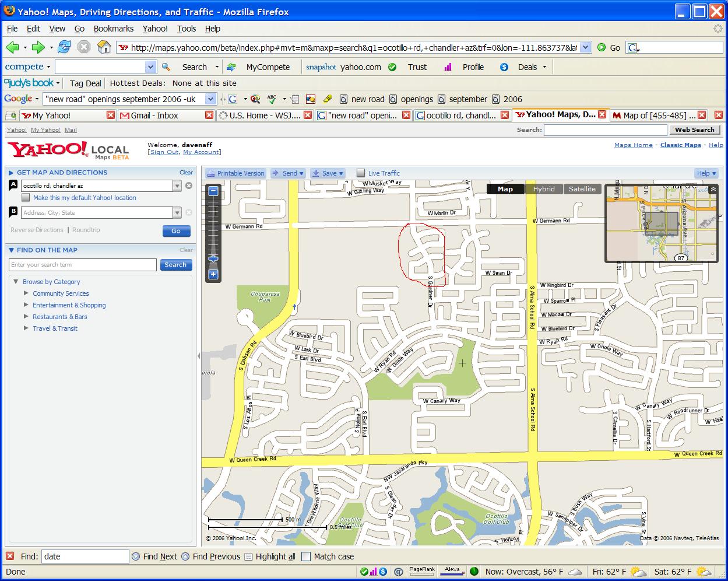The width and height of the screenshot is (728, 581).
Task: Switch to the ocotillo rd, chandl... tab
Action: [x=461, y=116]
